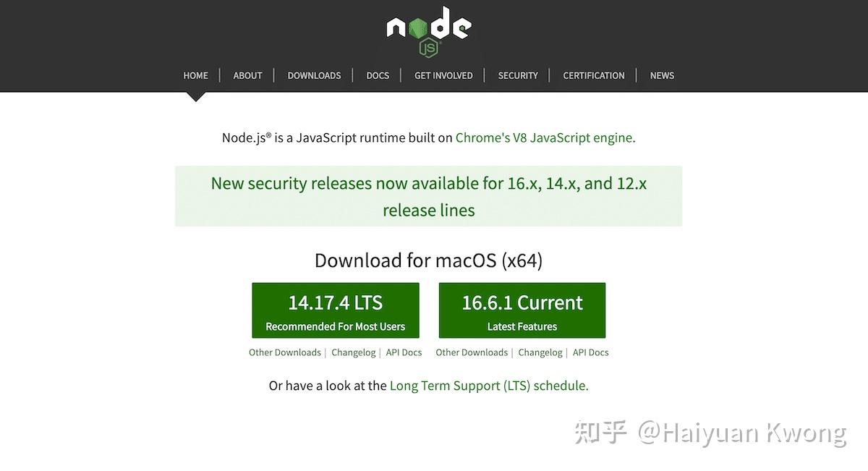Open Other Downloads under Current release

[472, 352]
